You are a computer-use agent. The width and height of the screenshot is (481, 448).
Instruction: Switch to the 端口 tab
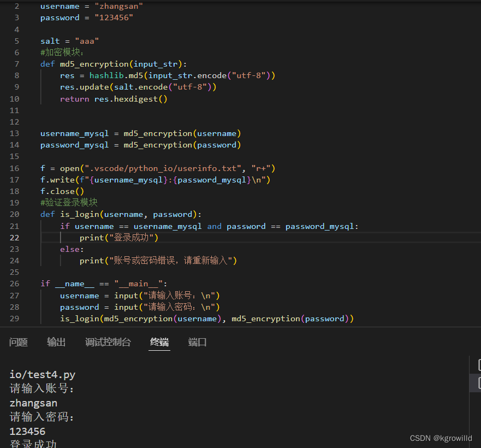pyautogui.click(x=197, y=342)
